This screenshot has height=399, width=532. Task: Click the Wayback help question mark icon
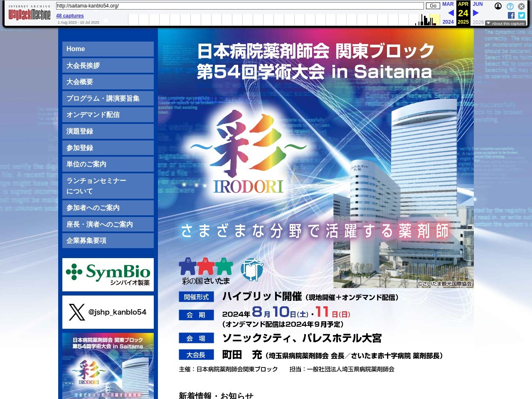tap(510, 6)
